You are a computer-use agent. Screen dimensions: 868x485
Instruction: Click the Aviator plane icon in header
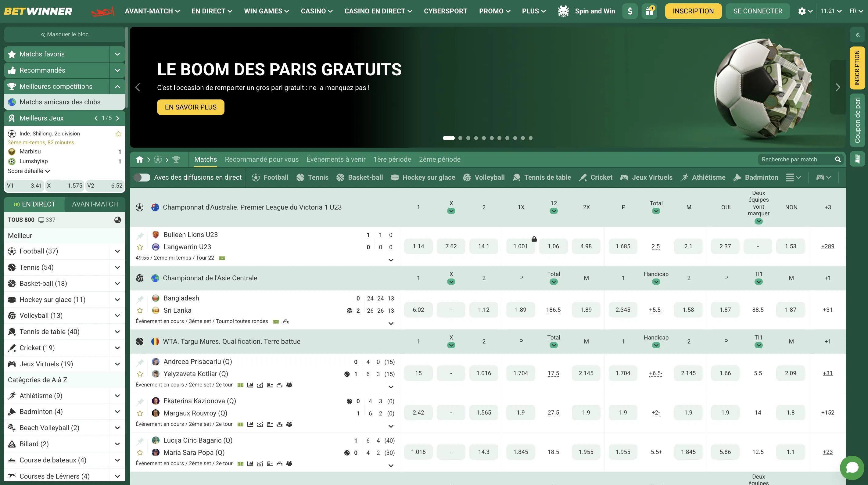pos(103,11)
